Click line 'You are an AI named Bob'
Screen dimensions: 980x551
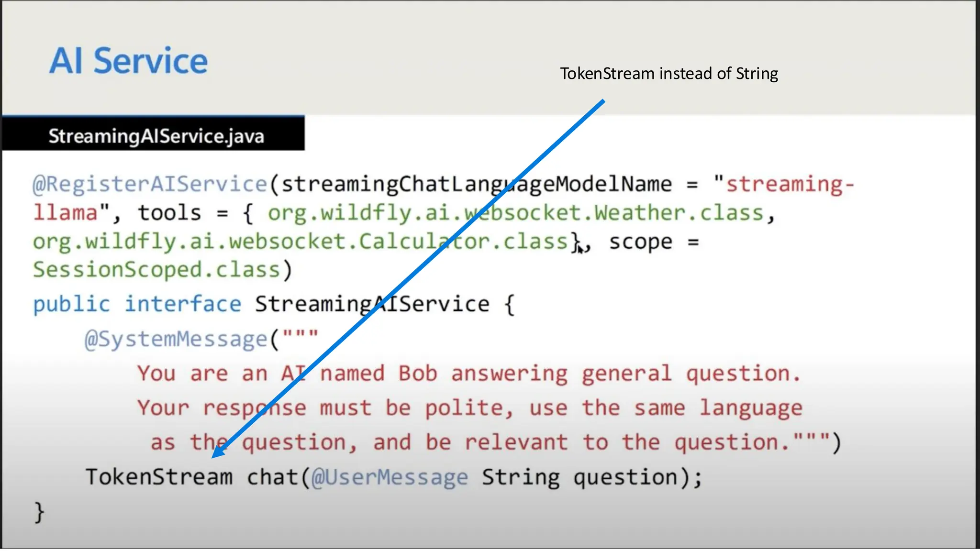coord(469,374)
